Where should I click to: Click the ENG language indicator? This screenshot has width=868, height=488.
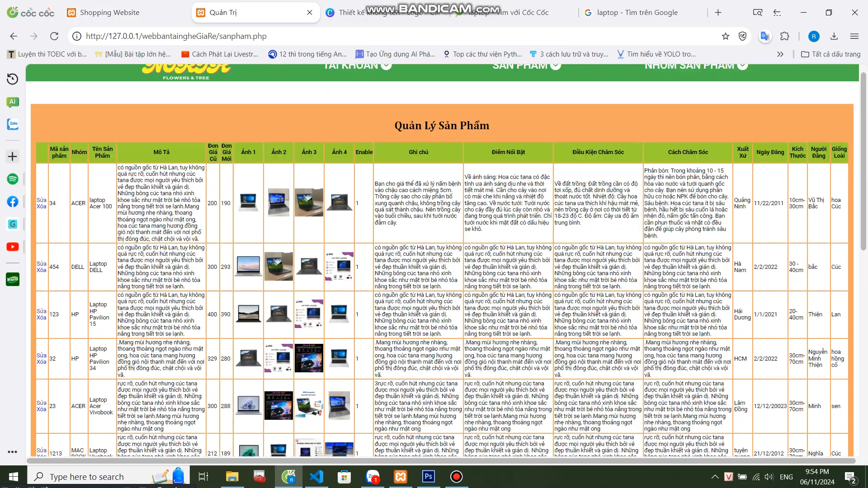tap(786, 477)
